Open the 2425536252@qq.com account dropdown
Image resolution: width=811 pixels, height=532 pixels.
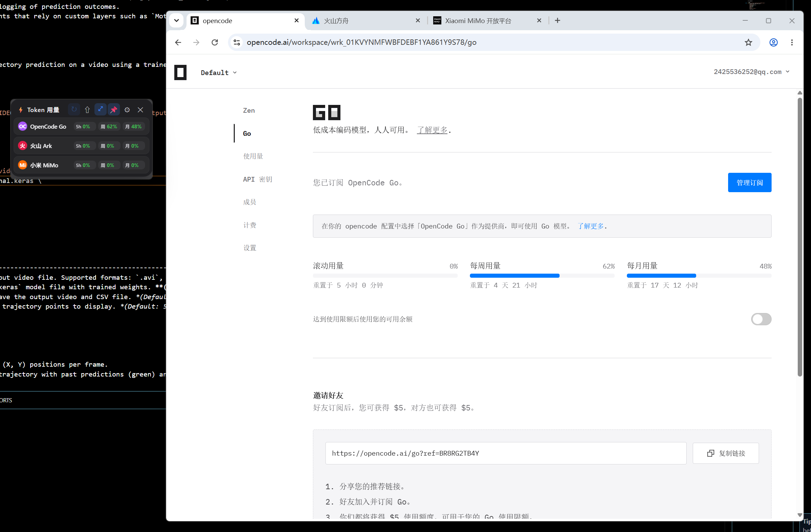point(751,72)
